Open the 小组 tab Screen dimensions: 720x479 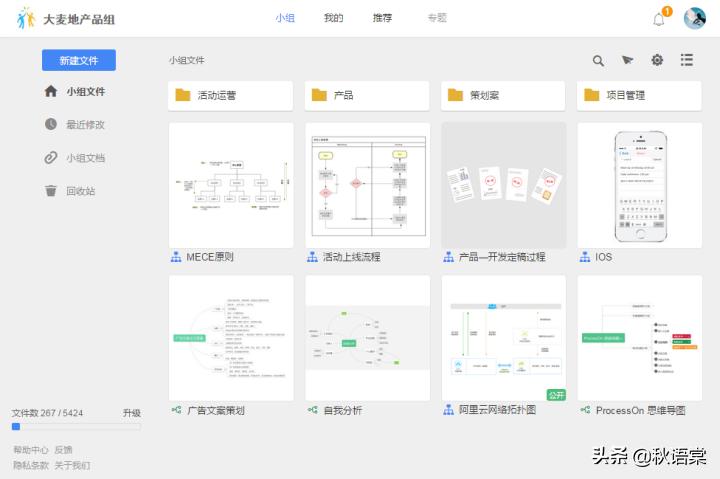[285, 18]
